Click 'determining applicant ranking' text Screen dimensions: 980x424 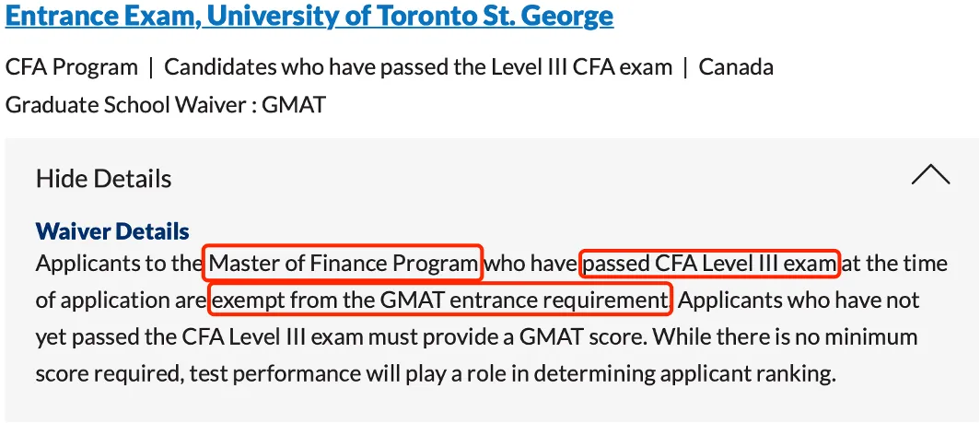pos(685,374)
